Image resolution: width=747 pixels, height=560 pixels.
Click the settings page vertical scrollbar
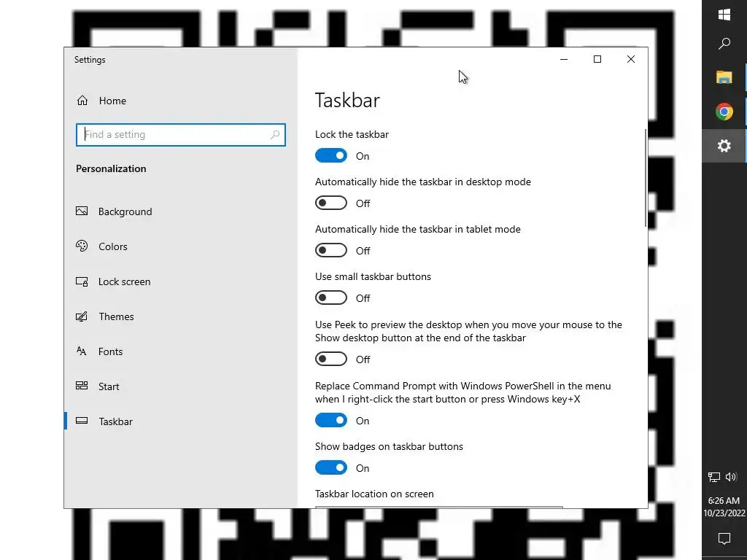[x=646, y=178]
